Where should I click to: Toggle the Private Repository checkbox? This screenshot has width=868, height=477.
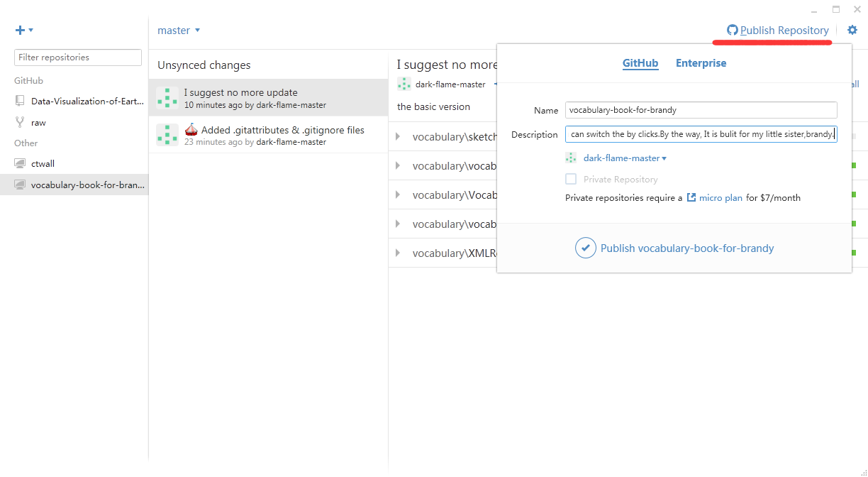(x=571, y=179)
